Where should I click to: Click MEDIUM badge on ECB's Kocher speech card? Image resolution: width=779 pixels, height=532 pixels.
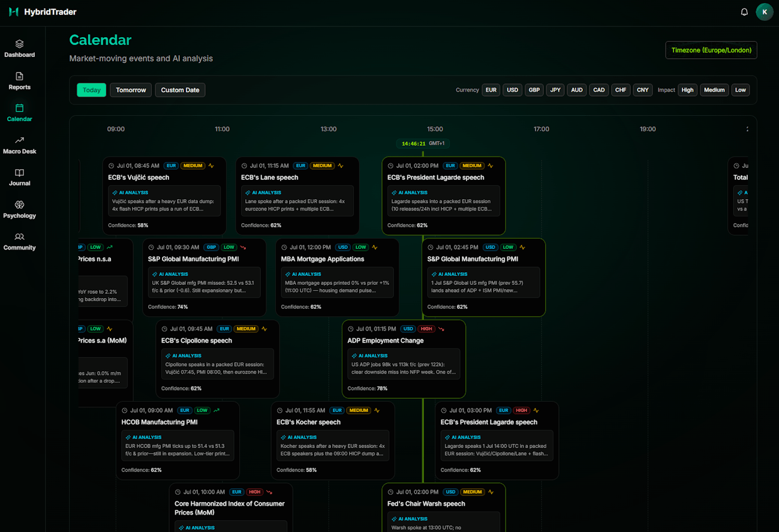[359, 410]
